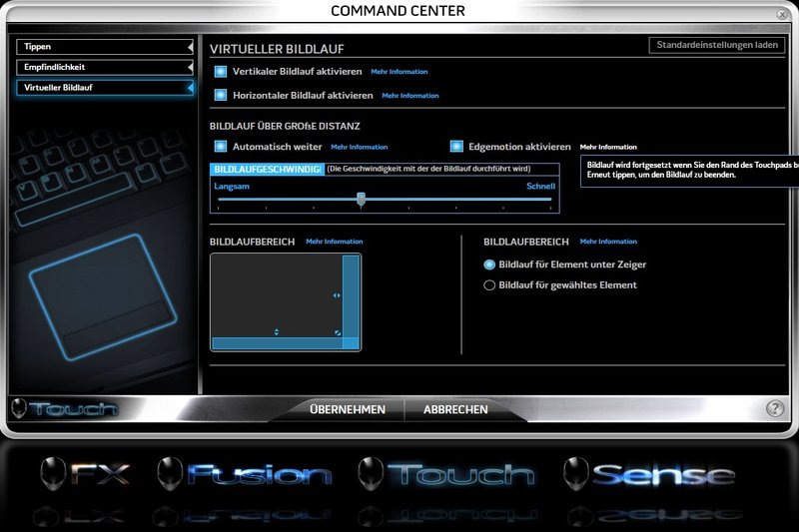This screenshot has height=532, width=799.
Task: Click the alien head icon beside Touch label
Action: click(19, 408)
